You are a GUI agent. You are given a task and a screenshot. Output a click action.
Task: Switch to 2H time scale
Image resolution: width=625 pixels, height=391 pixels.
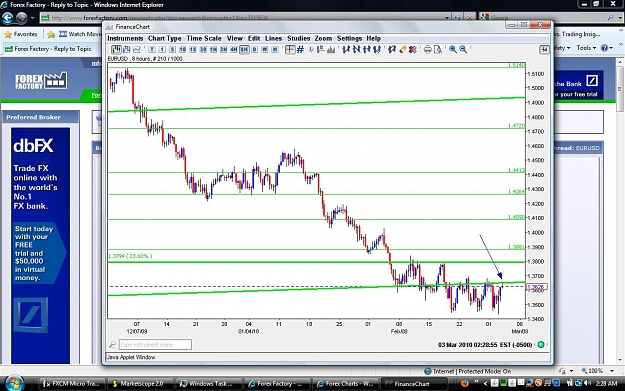[x=223, y=49]
